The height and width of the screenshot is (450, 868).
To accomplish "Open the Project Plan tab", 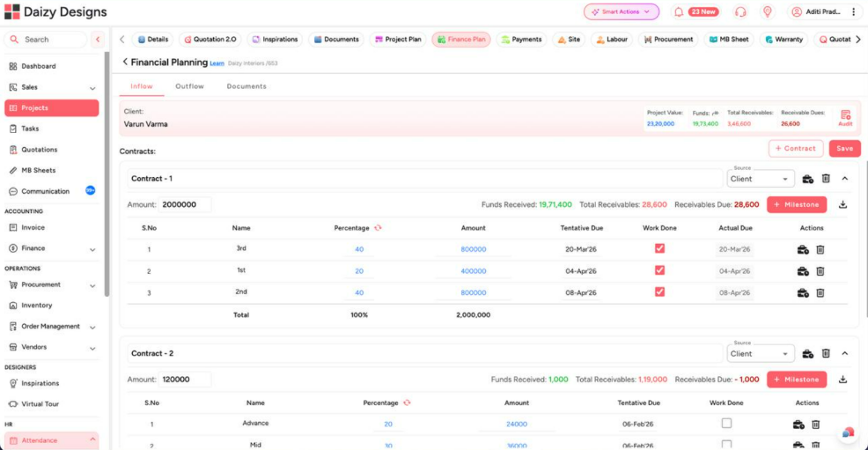I will pyautogui.click(x=398, y=40).
